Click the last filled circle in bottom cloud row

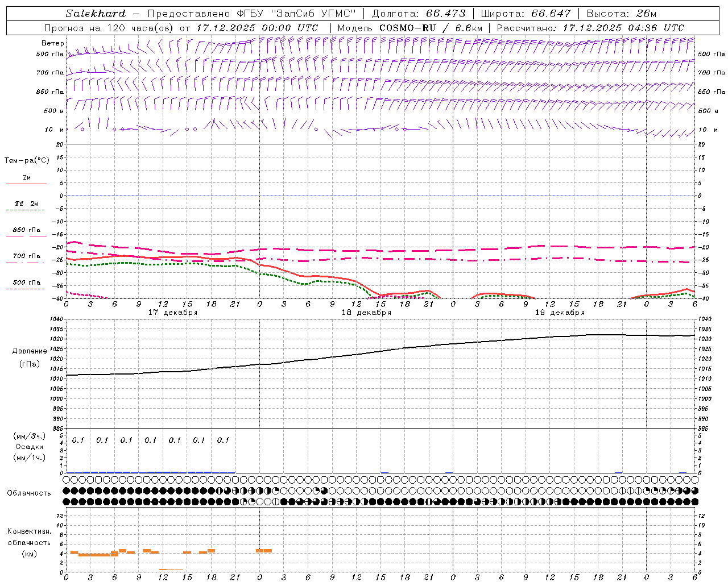(x=694, y=501)
